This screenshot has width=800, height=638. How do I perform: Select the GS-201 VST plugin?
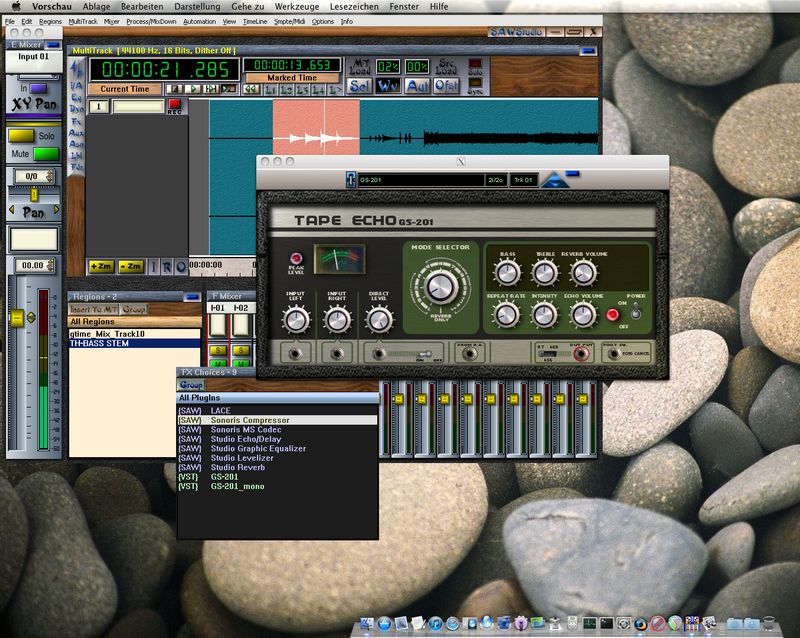tap(278, 477)
